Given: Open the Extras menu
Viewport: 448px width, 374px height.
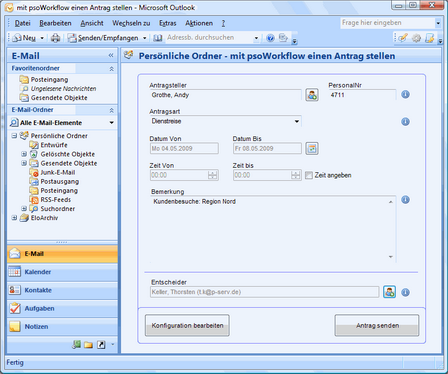Looking at the screenshot, I should (167, 23).
